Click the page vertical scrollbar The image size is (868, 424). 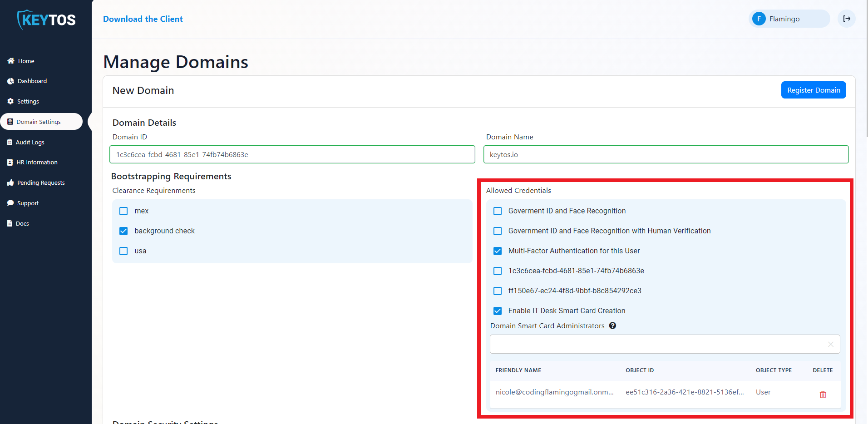(x=867, y=68)
